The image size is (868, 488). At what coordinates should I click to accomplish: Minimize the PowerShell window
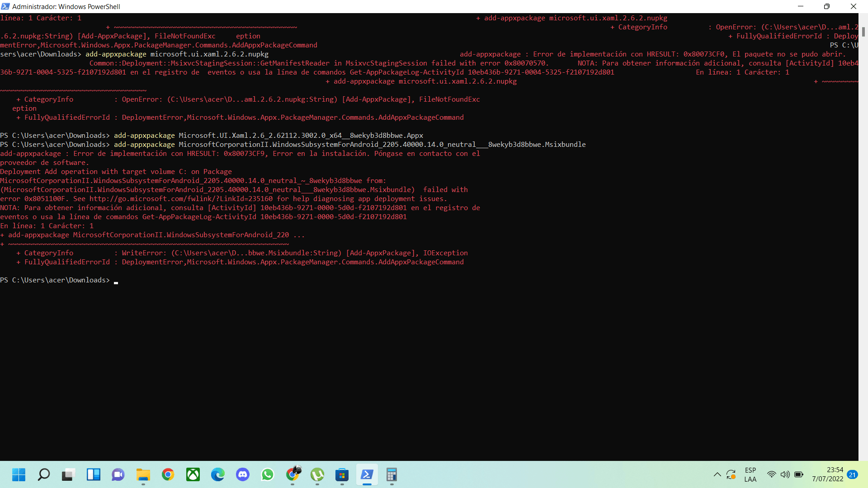801,6
